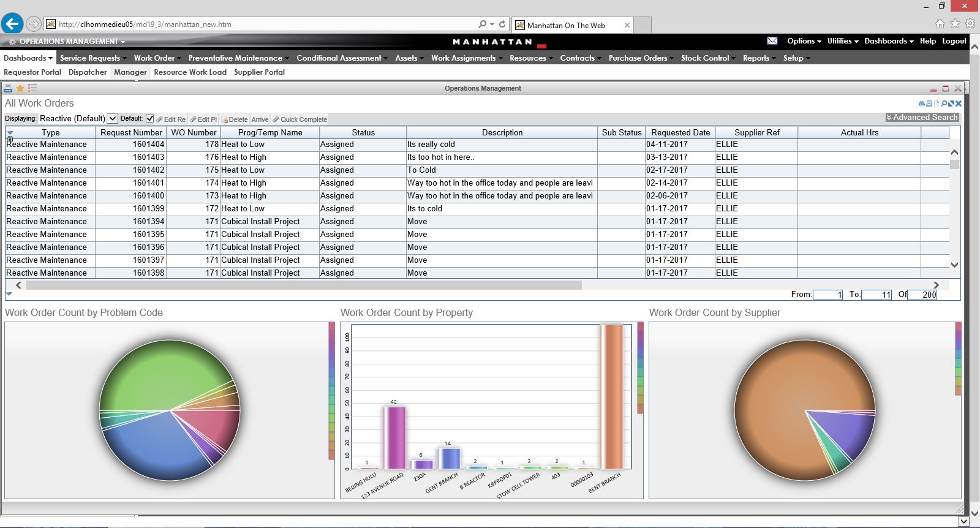
Task: Collapse grid using arrow below horizontal scrollbar
Action: pyautogui.click(x=9, y=295)
